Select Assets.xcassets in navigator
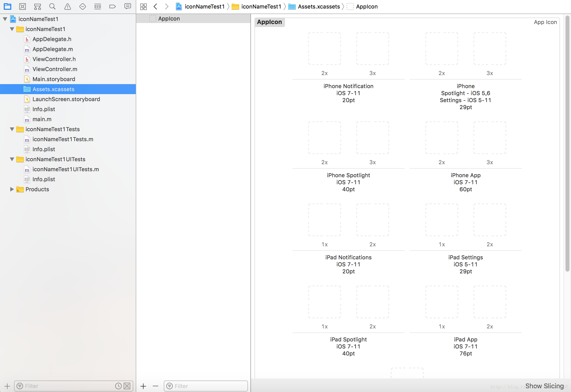The image size is (571, 392). point(68,89)
